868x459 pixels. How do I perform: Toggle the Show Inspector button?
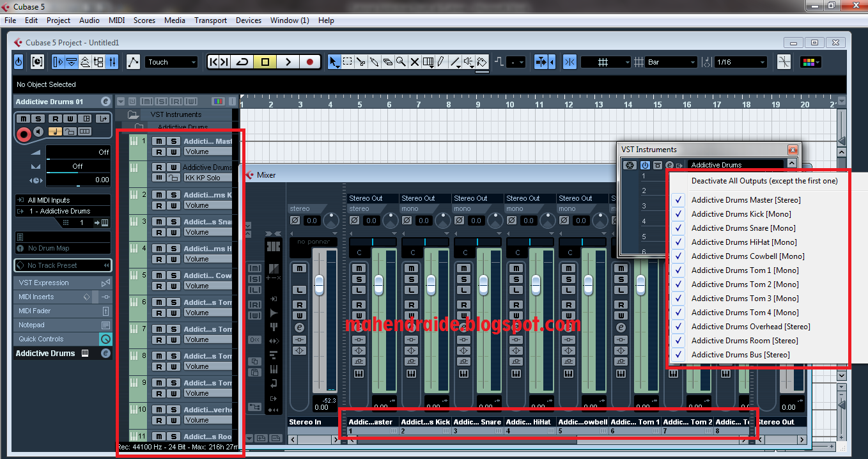click(x=58, y=62)
